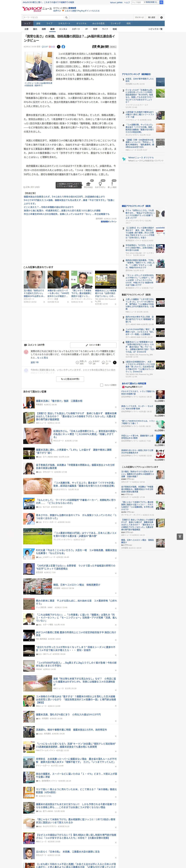
Task: Open トピックス一覧 link
Action: coord(155,29)
